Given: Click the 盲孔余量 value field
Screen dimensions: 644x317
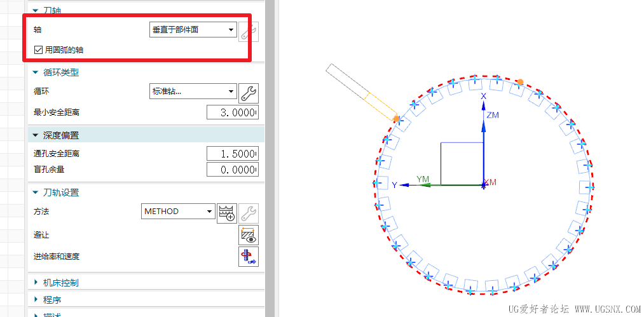Looking at the screenshot, I should [x=233, y=169].
